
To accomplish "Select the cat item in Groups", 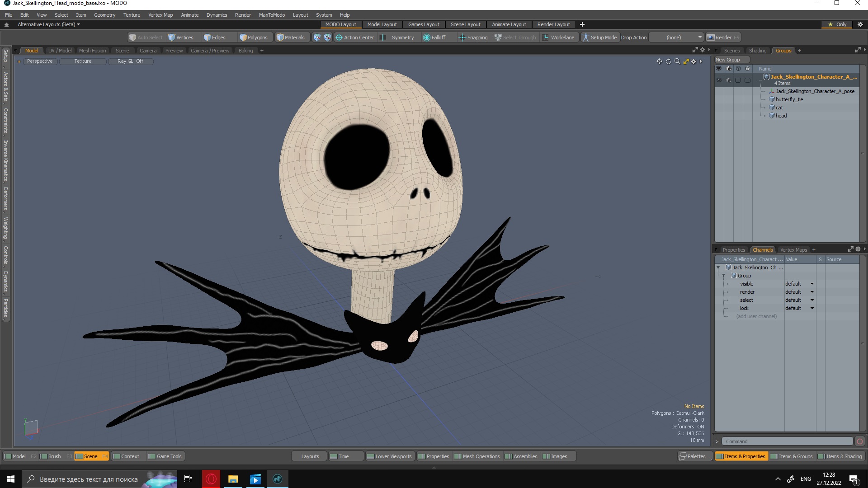I will point(779,108).
